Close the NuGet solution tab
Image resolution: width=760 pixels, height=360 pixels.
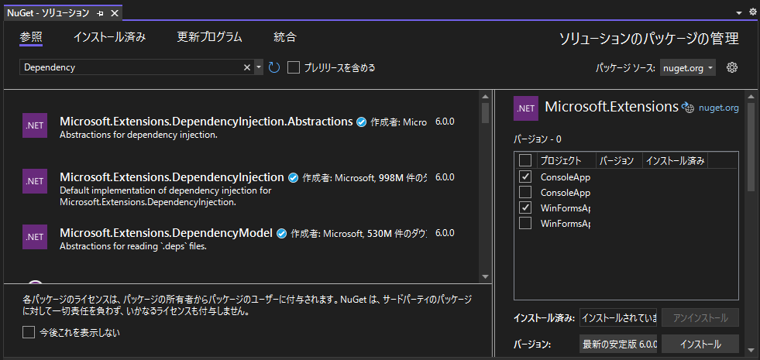[114, 14]
